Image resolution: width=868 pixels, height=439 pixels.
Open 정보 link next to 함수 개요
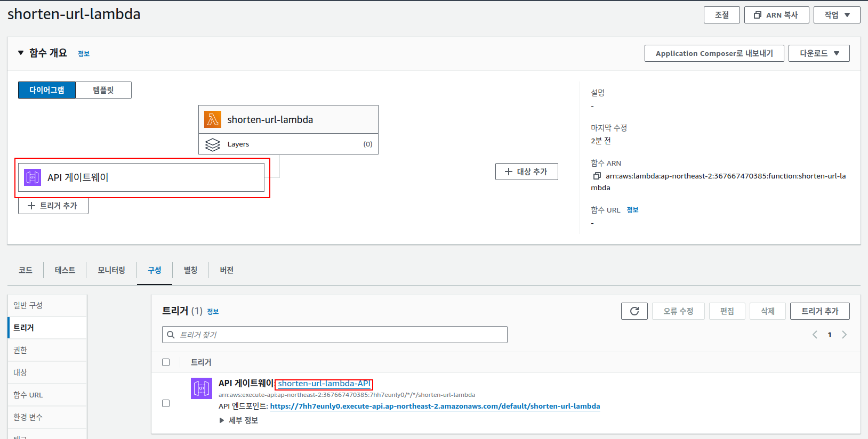pos(84,54)
